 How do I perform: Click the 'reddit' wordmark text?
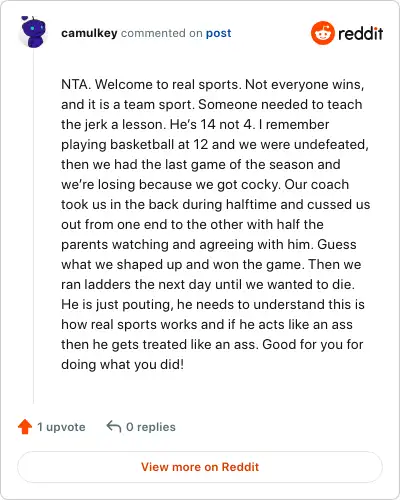click(360, 34)
